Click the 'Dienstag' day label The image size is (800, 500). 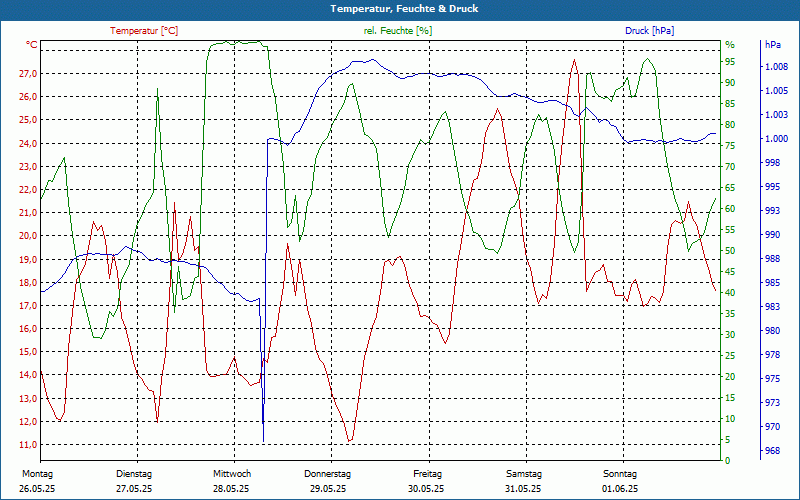click(134, 474)
